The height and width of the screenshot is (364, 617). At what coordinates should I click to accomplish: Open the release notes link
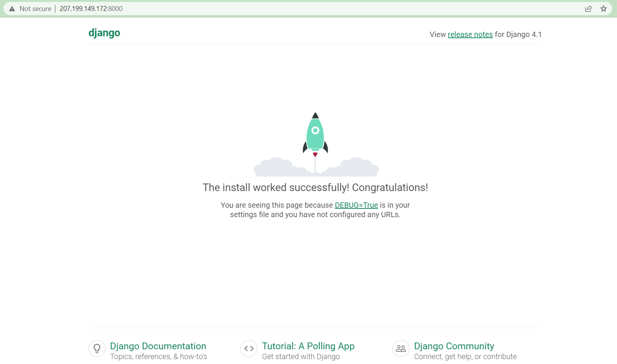[x=470, y=34]
